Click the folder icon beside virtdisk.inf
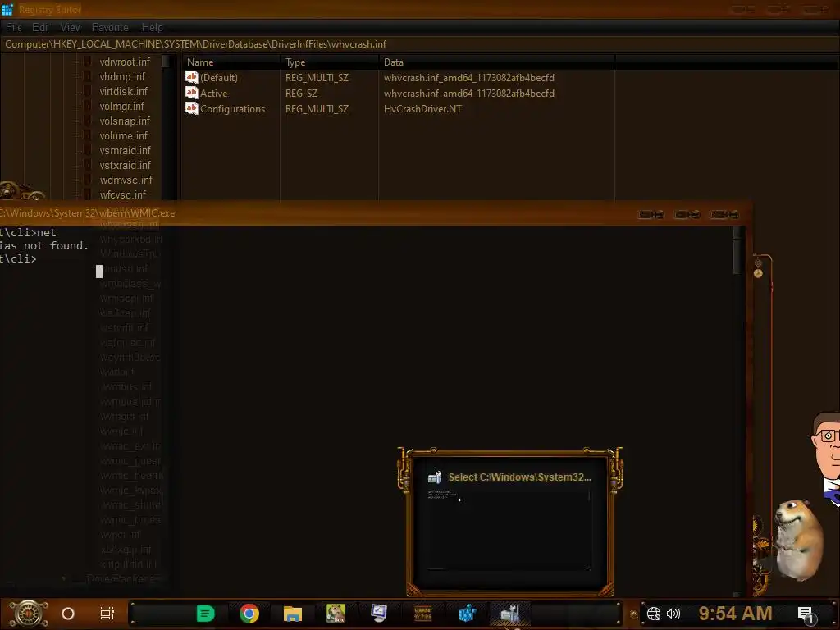This screenshot has width=840, height=630. 88,92
